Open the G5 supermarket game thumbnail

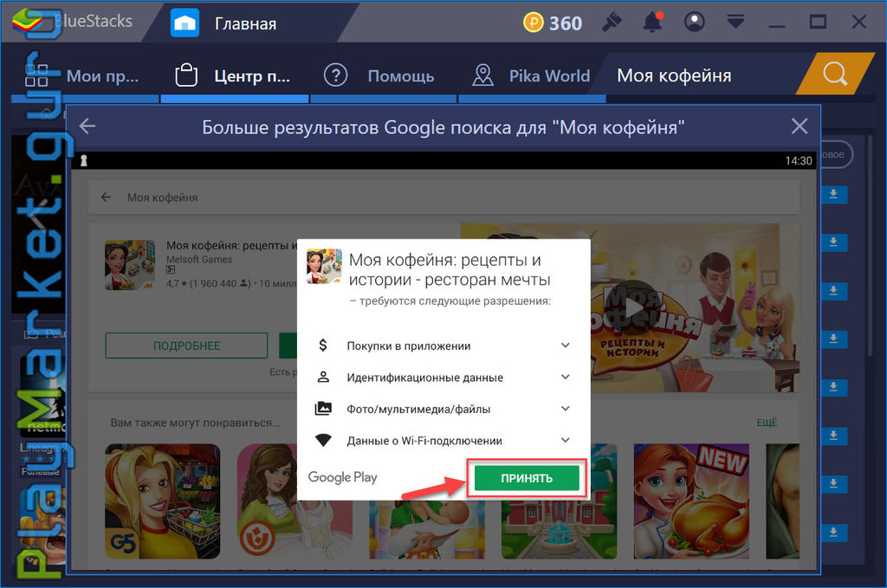(162, 501)
